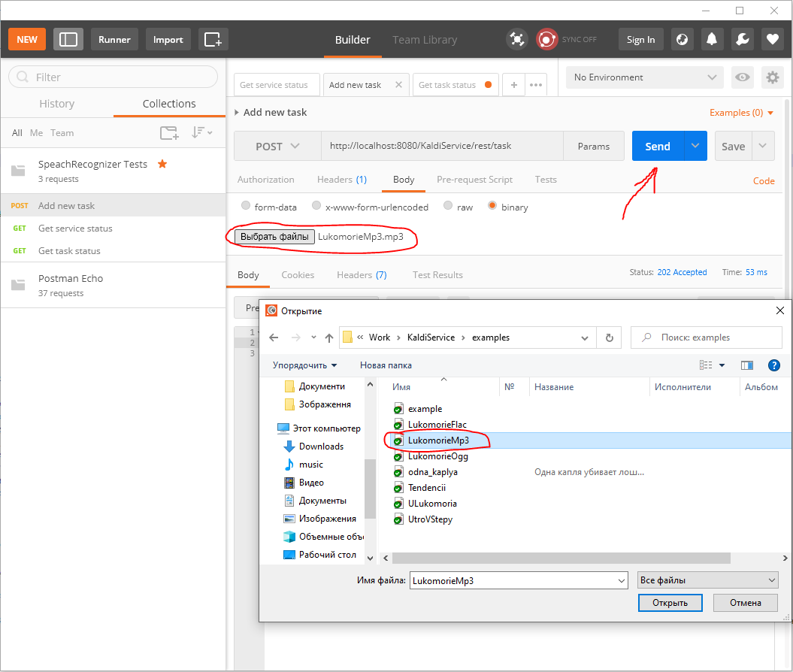Screen dimensions: 793x672
Task: Open the Все файлы file type combo box
Action: [x=707, y=580]
